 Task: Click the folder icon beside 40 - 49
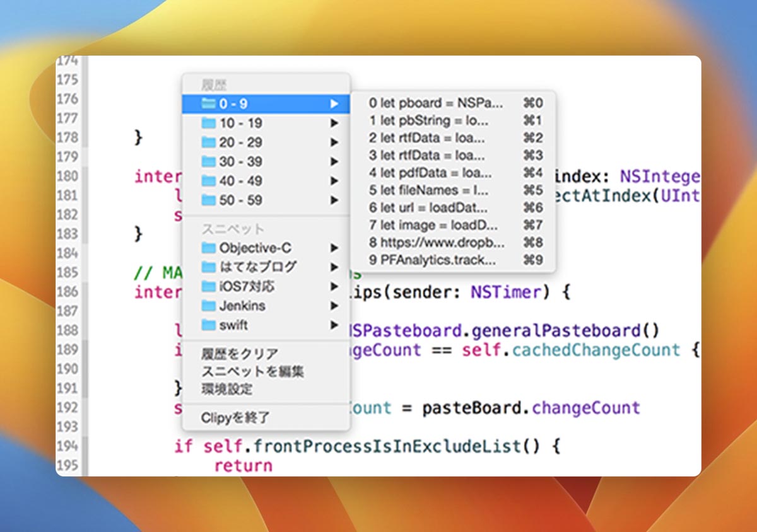209,181
